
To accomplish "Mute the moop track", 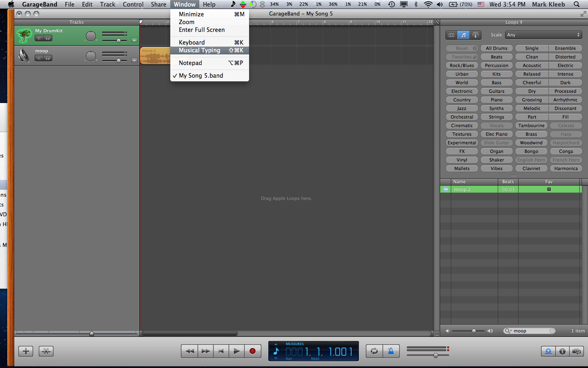I will tap(39, 58).
